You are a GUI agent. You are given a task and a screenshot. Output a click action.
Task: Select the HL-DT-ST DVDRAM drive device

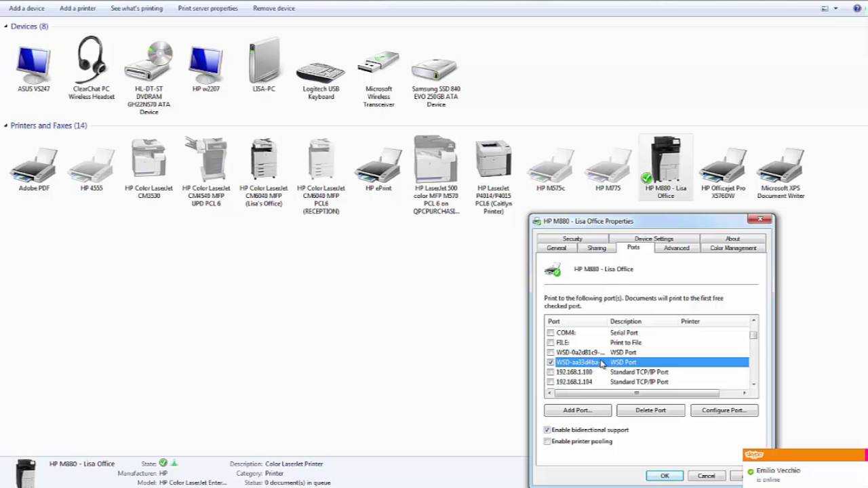point(149,77)
